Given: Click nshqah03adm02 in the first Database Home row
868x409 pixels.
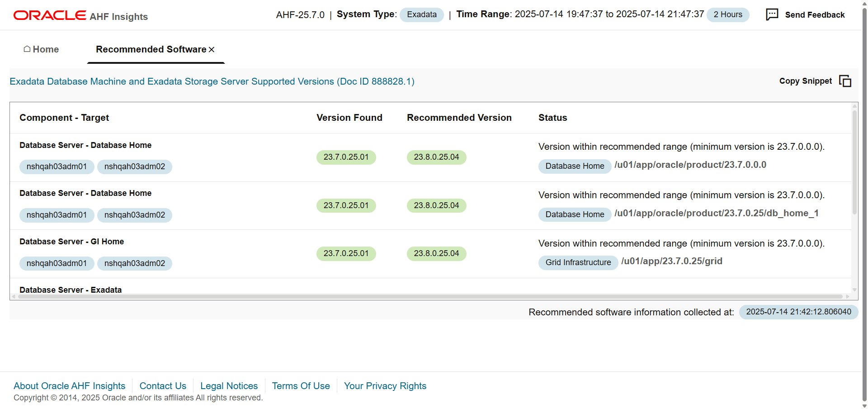Looking at the screenshot, I should pyautogui.click(x=135, y=166).
